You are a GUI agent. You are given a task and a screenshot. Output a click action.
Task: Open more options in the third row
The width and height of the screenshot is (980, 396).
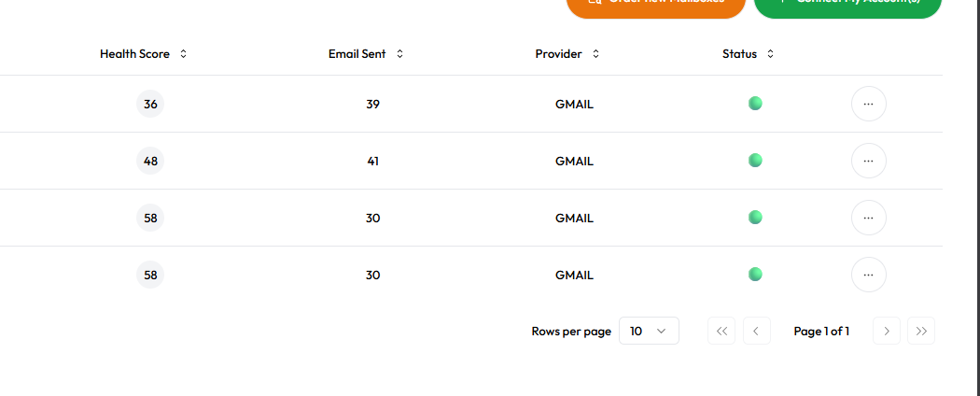point(868,218)
